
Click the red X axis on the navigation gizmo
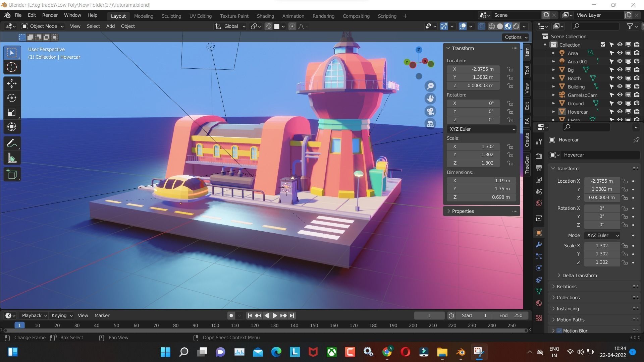tap(425, 61)
